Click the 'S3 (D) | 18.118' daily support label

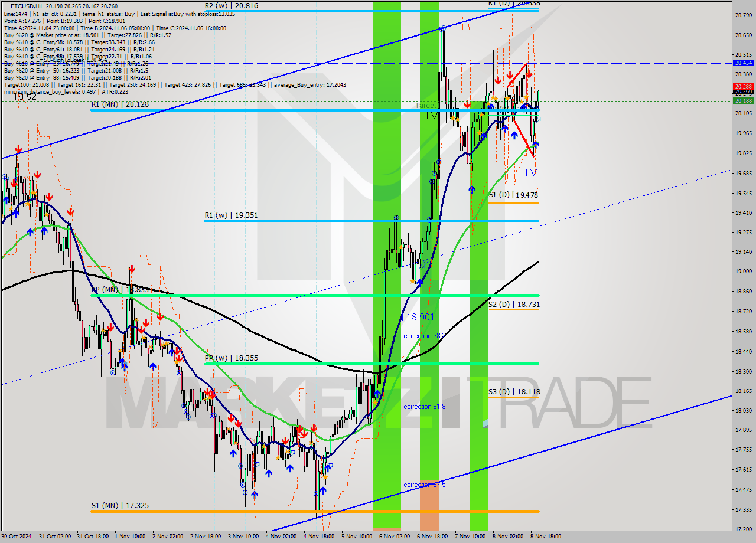(514, 391)
